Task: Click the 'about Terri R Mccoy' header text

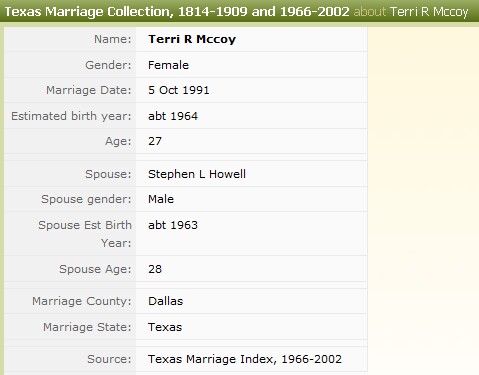Action: (411, 12)
